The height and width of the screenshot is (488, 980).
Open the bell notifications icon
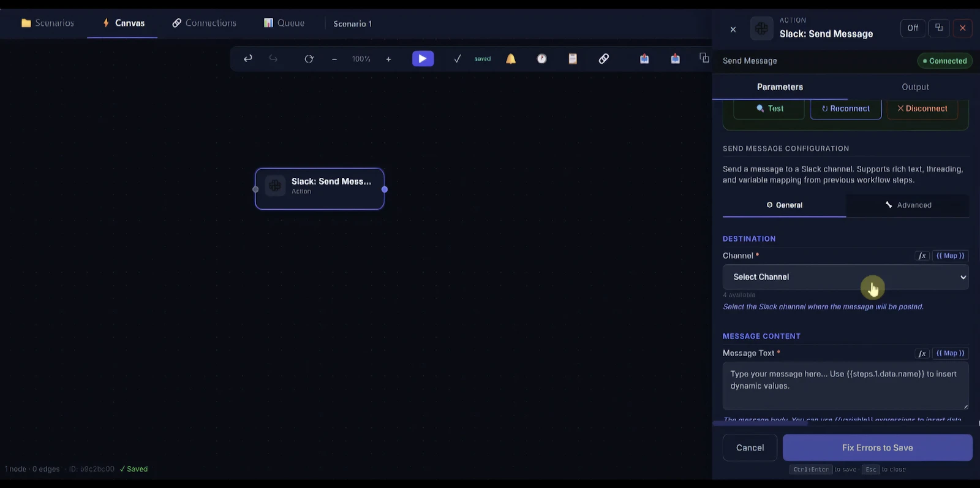pyautogui.click(x=511, y=59)
